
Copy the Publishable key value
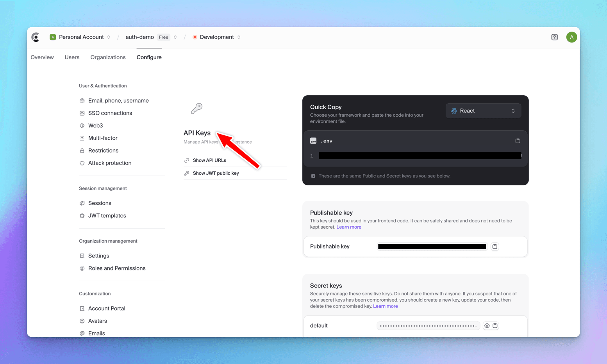(x=495, y=247)
